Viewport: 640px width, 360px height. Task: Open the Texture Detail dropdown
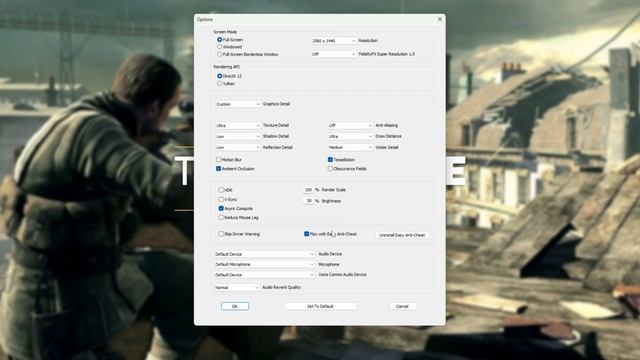pos(238,125)
